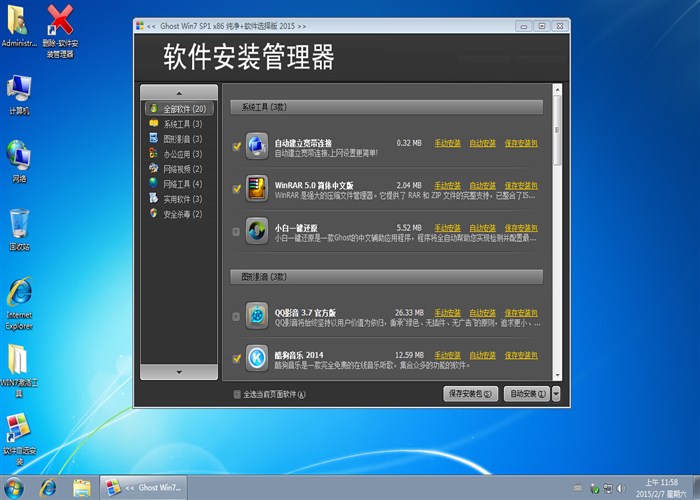The height and width of the screenshot is (500, 700).
Task: Select the 网络视频 (2) category
Action: click(179, 169)
